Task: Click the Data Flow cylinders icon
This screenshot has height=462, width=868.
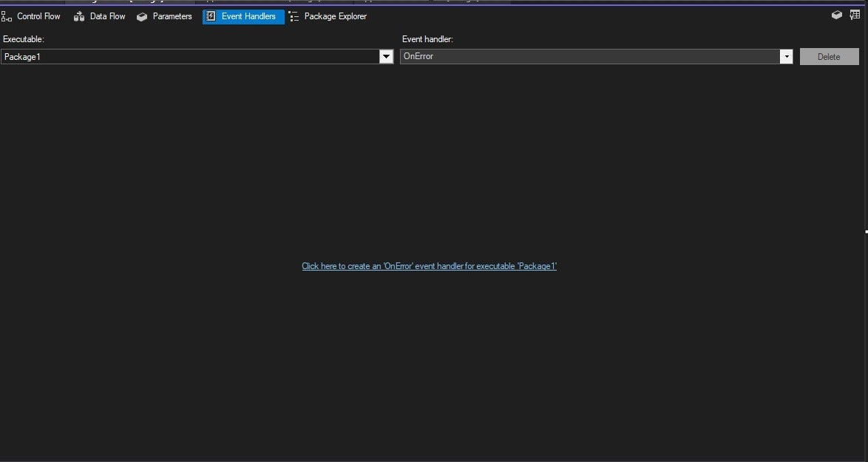Action: tap(79, 16)
